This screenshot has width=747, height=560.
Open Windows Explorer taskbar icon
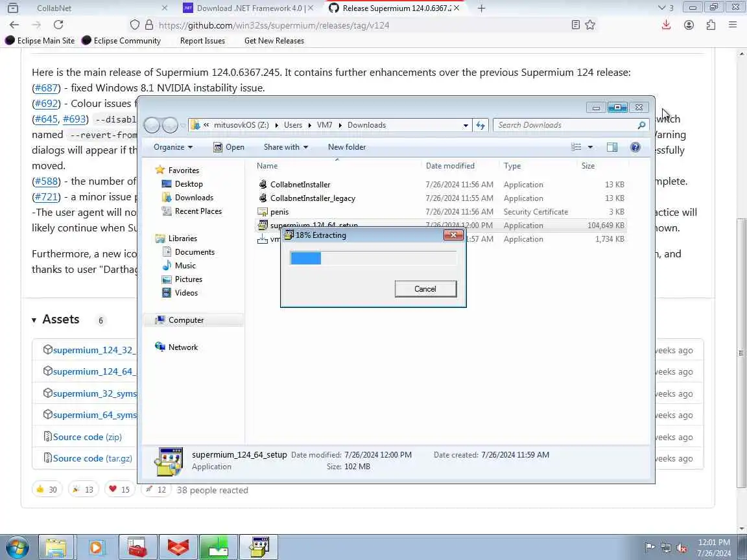click(56, 548)
